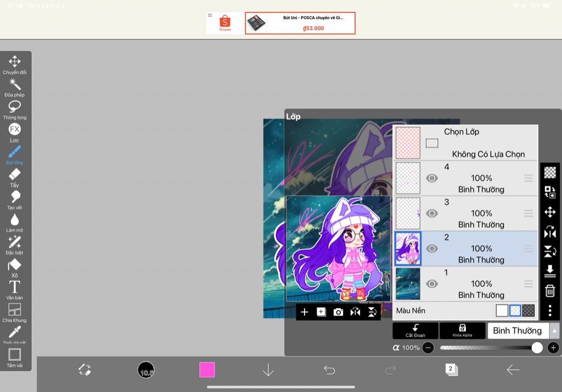Tap the large layer preview image
The width and height of the screenshot is (562, 392).
pyautogui.click(x=338, y=248)
